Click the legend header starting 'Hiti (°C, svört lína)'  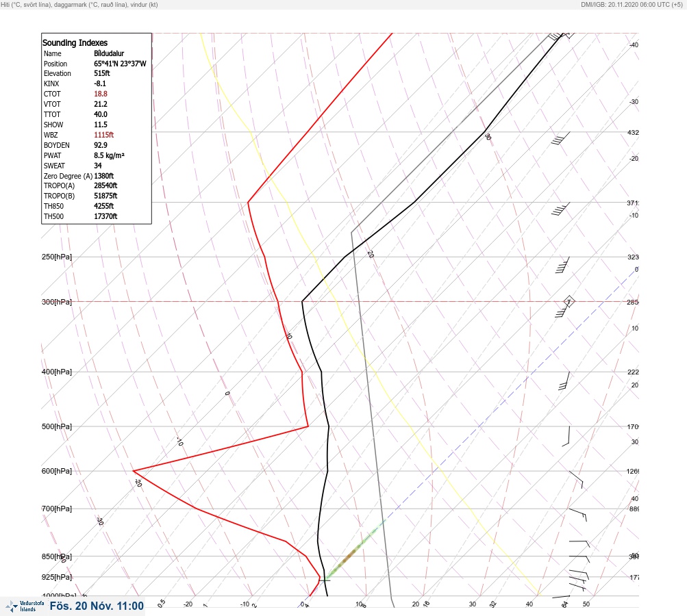[79, 4]
